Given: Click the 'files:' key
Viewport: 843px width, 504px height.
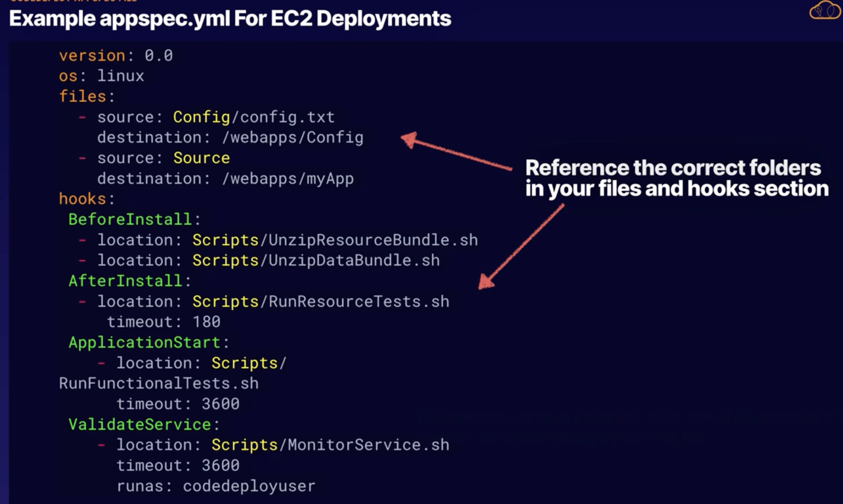Looking at the screenshot, I should click(x=87, y=97).
